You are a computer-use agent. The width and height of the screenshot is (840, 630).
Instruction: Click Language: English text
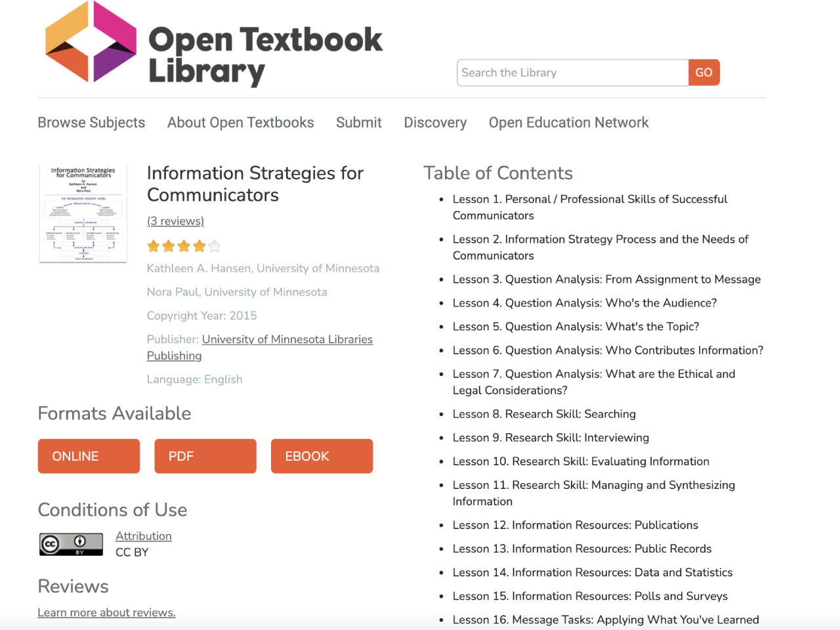194,379
